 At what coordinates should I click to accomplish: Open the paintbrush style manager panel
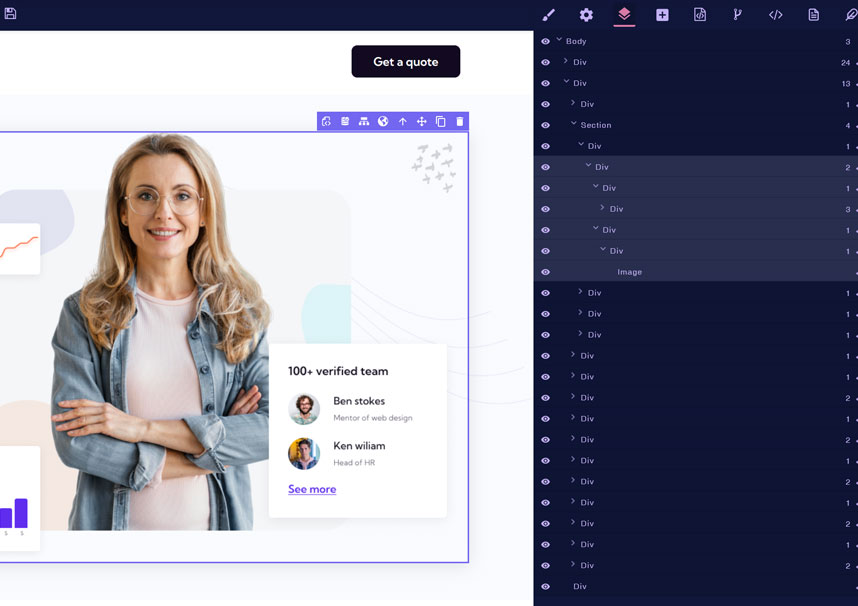coord(548,15)
